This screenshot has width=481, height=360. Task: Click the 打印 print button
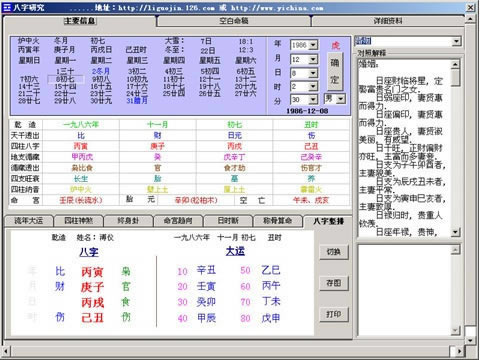(334, 314)
